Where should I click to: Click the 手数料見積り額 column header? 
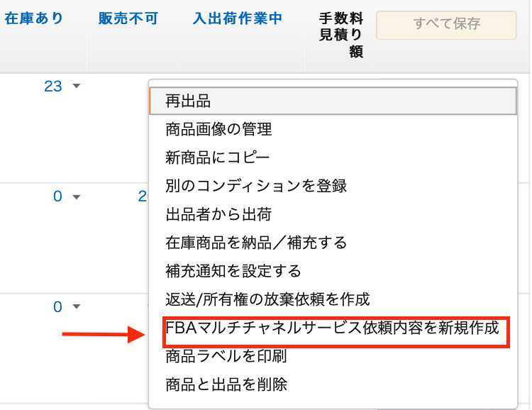coord(342,35)
